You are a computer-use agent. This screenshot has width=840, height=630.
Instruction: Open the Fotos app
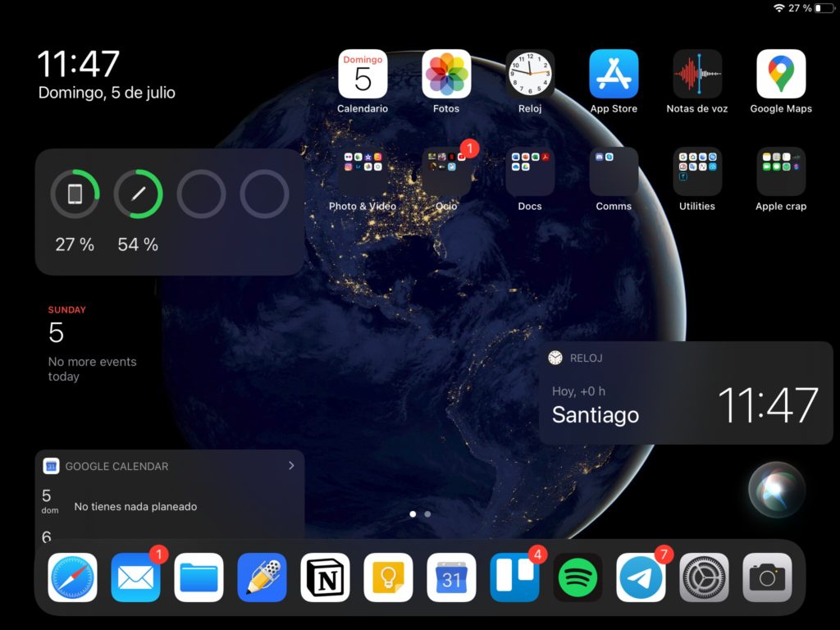click(x=446, y=75)
